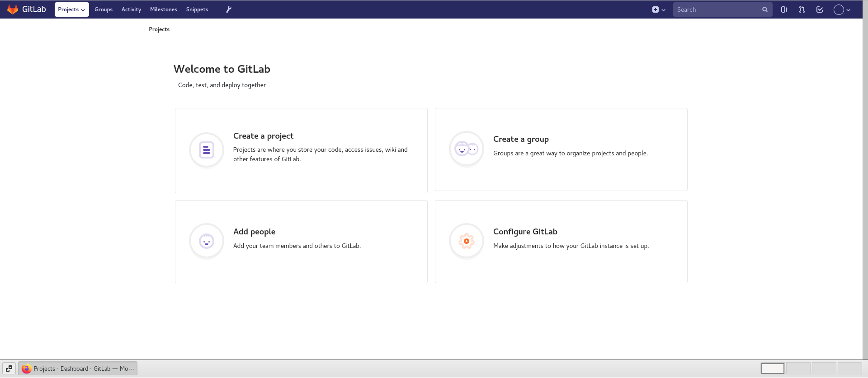Viewport: 868px width, 378px height.
Task: Click 'Code, test, and deploy together' text
Action: point(222,85)
